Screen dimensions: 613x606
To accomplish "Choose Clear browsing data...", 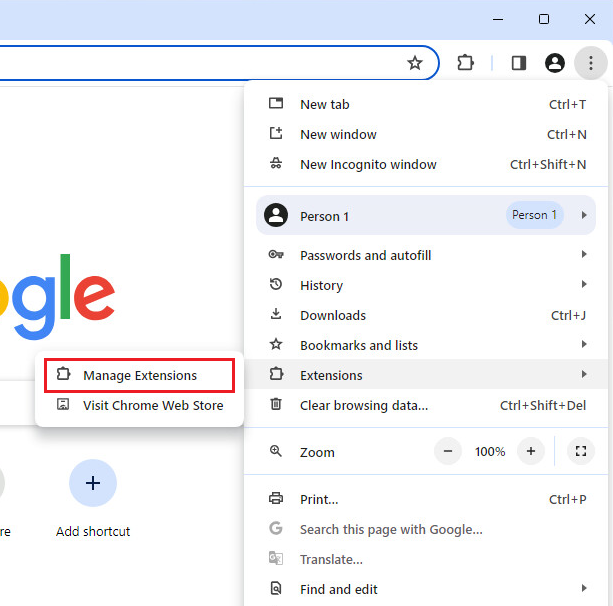I will [x=426, y=405].
